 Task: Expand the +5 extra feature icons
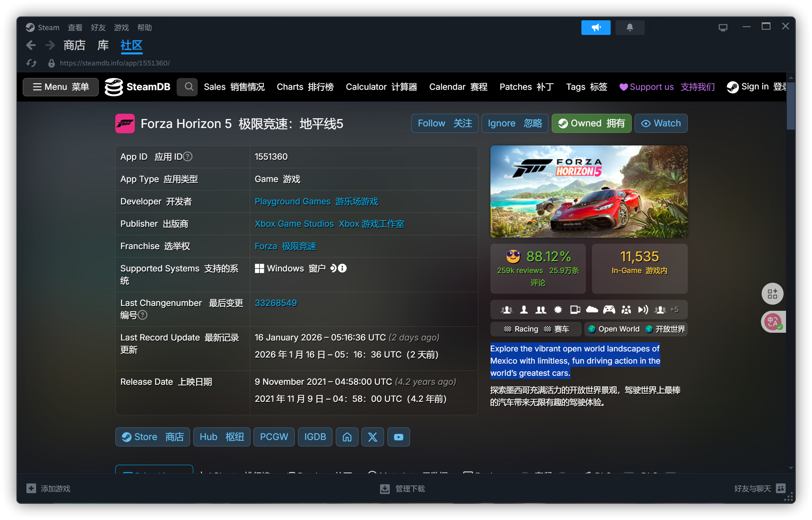675,310
